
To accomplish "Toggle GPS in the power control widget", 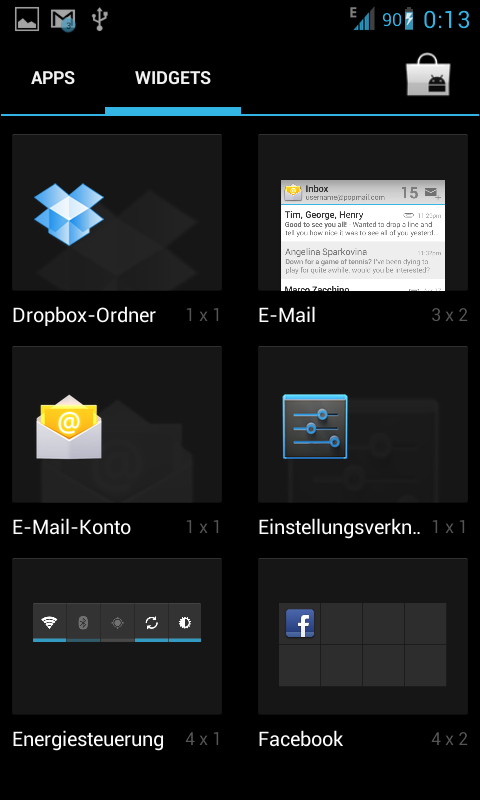I will [x=117, y=622].
